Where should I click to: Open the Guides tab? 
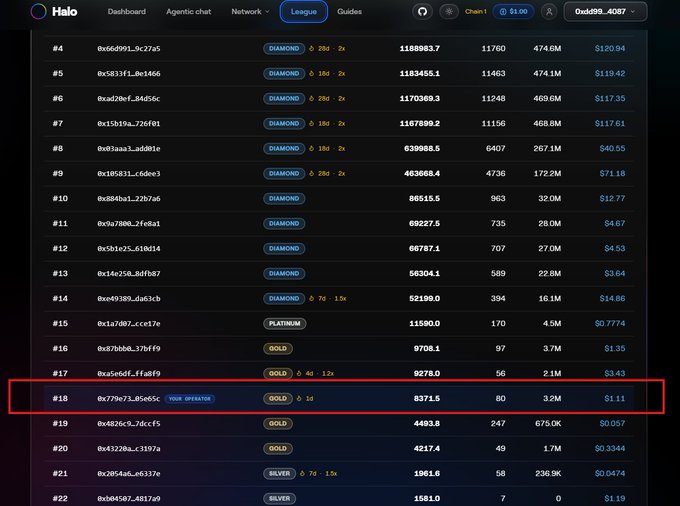[x=350, y=12]
